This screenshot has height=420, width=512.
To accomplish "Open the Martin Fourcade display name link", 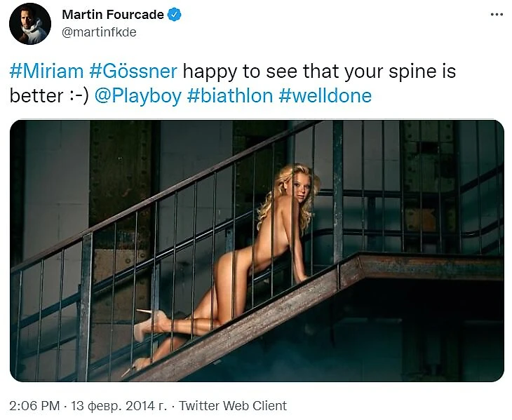I will click(113, 15).
